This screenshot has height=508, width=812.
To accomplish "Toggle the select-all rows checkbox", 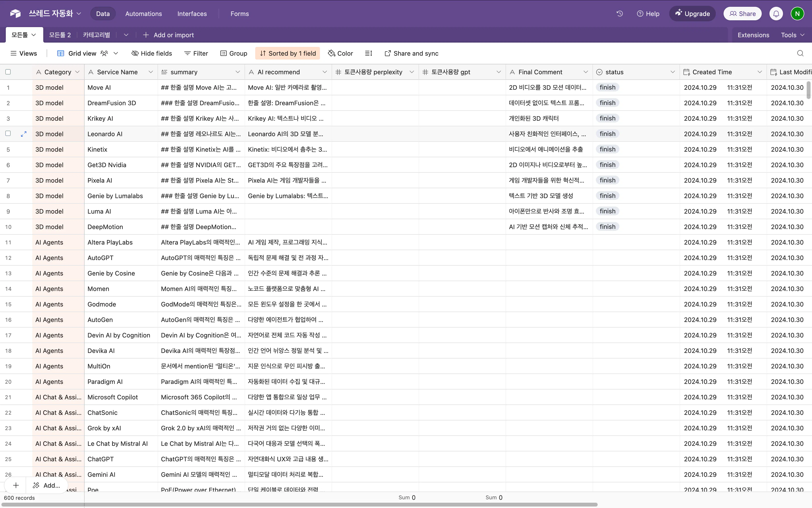I will pyautogui.click(x=8, y=72).
